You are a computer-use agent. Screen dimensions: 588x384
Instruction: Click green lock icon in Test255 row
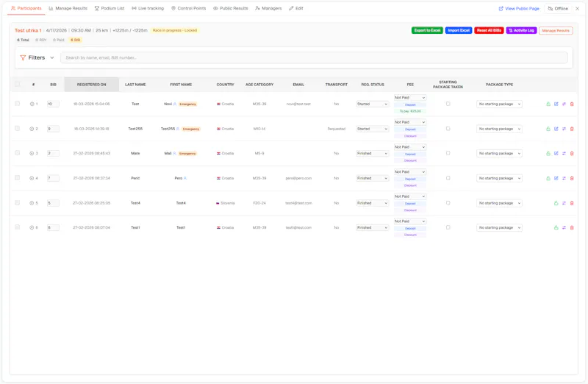548,129
